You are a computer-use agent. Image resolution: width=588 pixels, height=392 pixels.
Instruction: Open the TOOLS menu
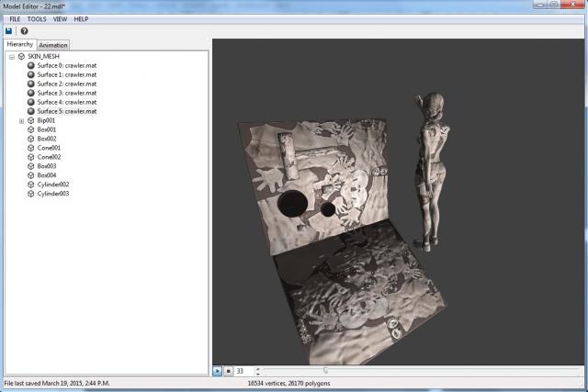tap(37, 18)
